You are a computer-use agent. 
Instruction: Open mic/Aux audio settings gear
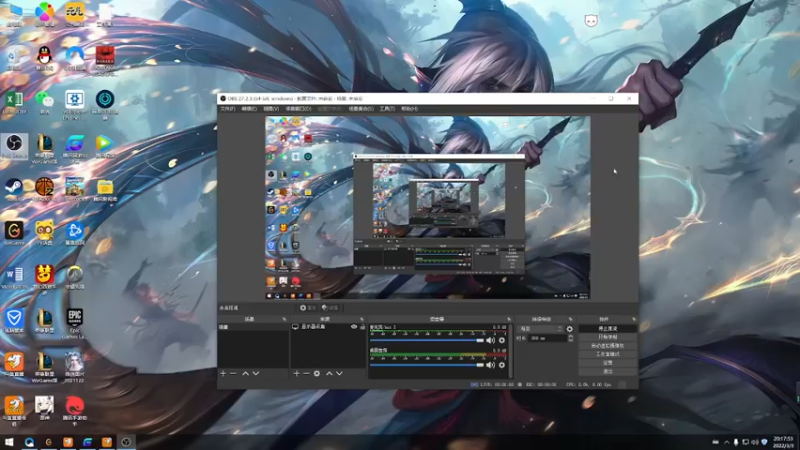[x=502, y=340]
